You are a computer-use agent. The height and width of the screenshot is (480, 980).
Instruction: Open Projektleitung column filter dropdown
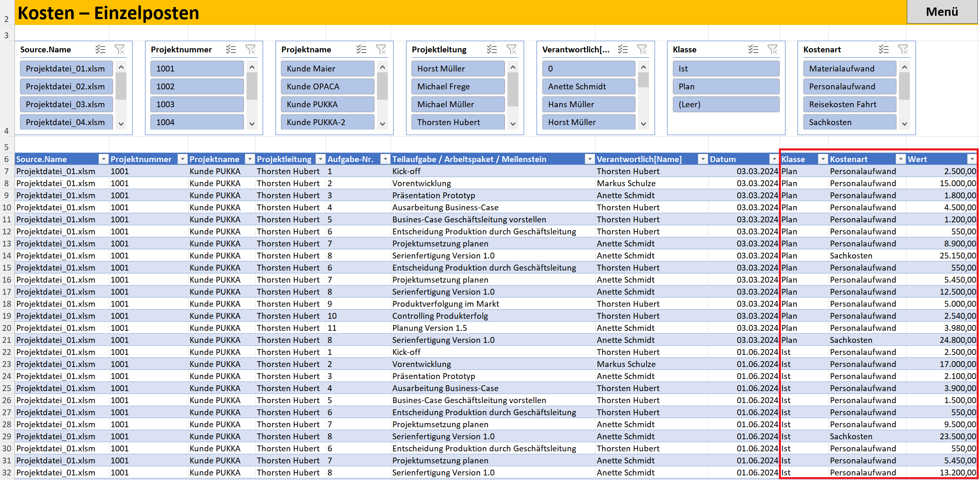click(320, 159)
